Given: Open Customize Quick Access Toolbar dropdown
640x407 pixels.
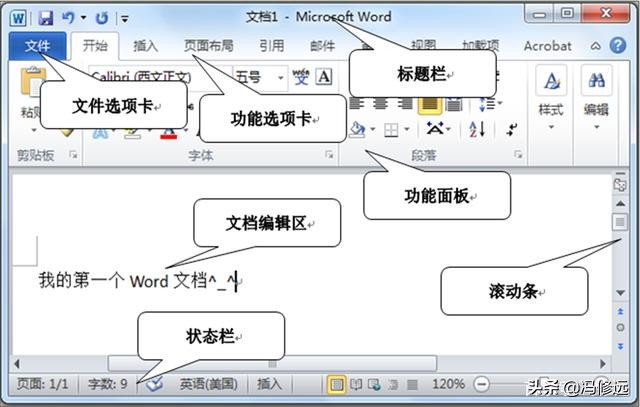Looking at the screenshot, I should pyautogui.click(x=125, y=18).
